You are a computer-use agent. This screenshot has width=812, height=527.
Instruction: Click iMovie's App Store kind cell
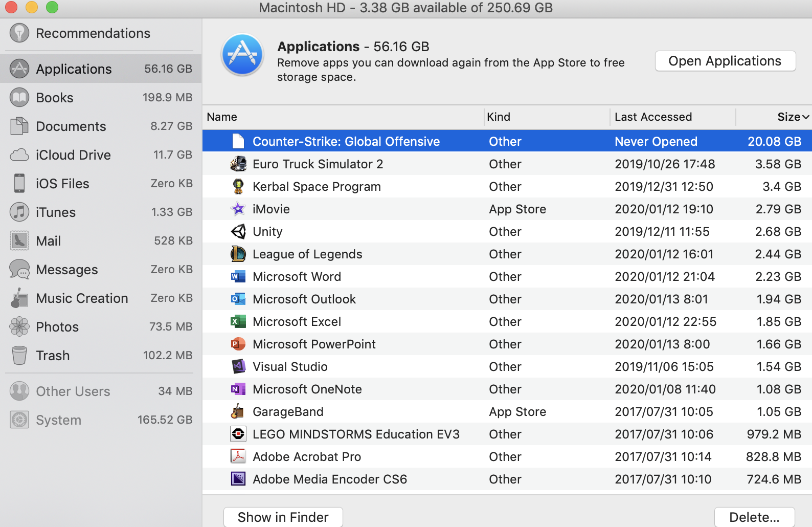tap(517, 209)
